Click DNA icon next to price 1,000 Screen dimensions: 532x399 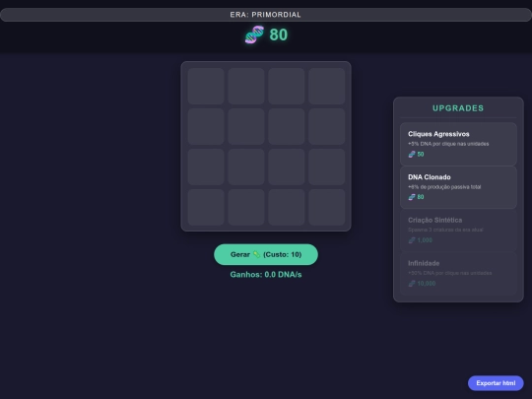pos(412,240)
